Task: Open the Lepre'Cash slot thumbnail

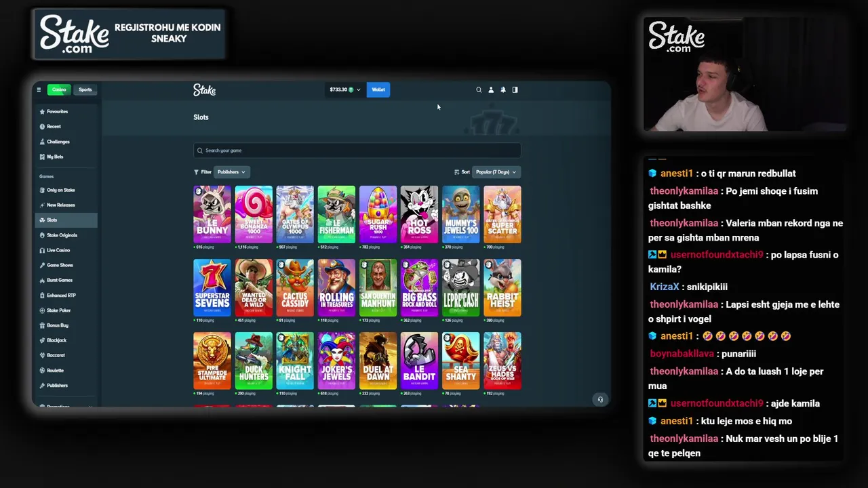Action: (x=460, y=287)
